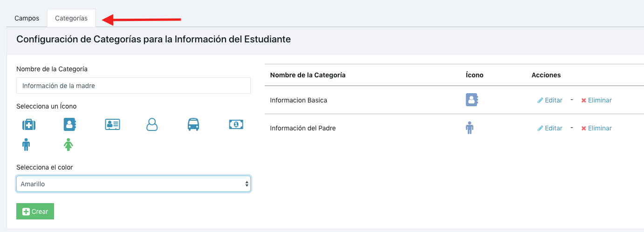
Task: Switch to the Campos tab
Action: 27,18
